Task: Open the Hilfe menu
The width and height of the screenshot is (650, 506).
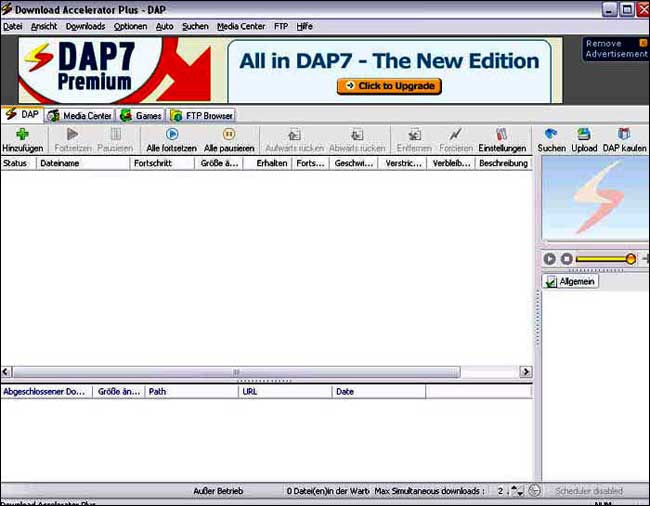Action: (305, 27)
